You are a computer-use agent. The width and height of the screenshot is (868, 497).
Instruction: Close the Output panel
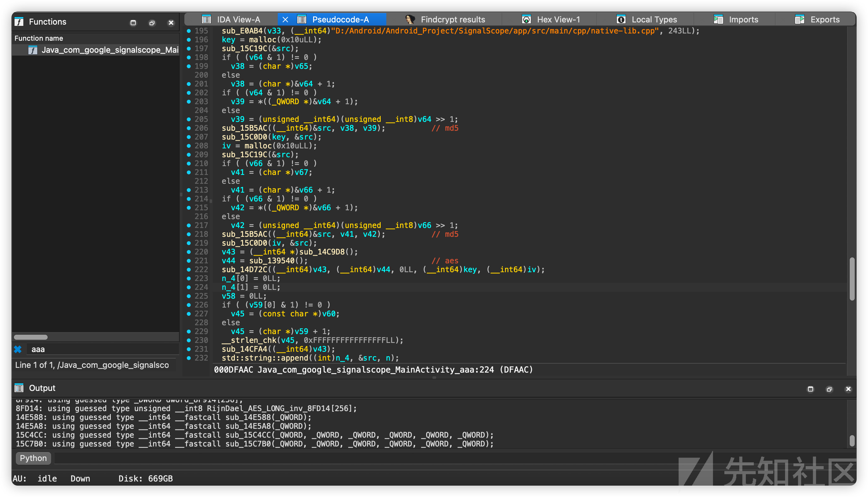pyautogui.click(x=848, y=389)
